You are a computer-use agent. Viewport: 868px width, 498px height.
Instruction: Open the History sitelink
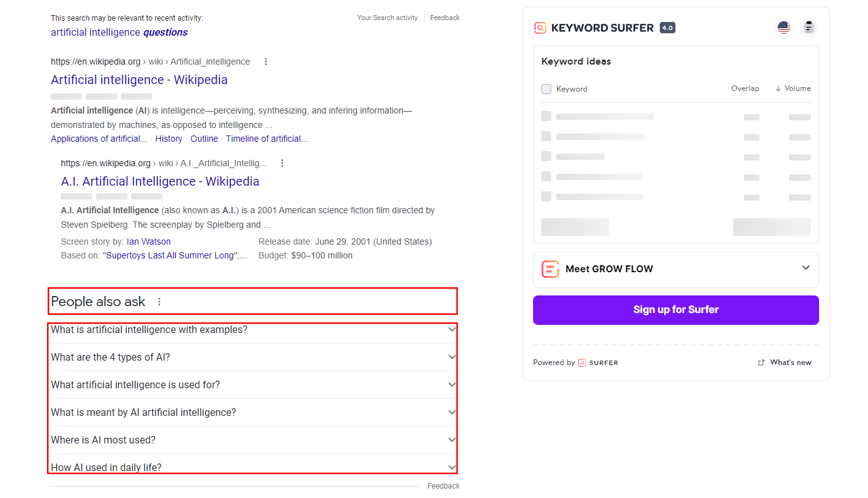tap(169, 139)
